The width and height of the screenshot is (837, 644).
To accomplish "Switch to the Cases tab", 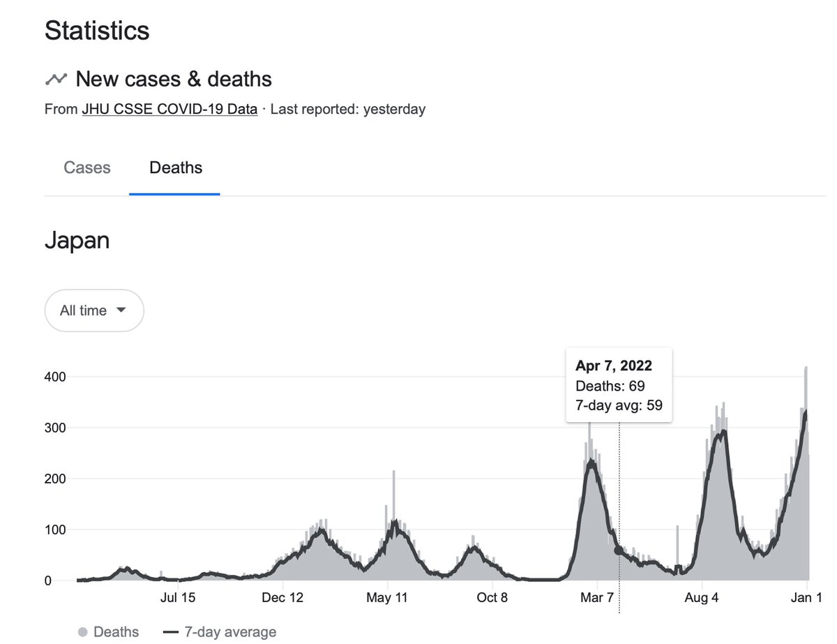I will click(x=87, y=168).
